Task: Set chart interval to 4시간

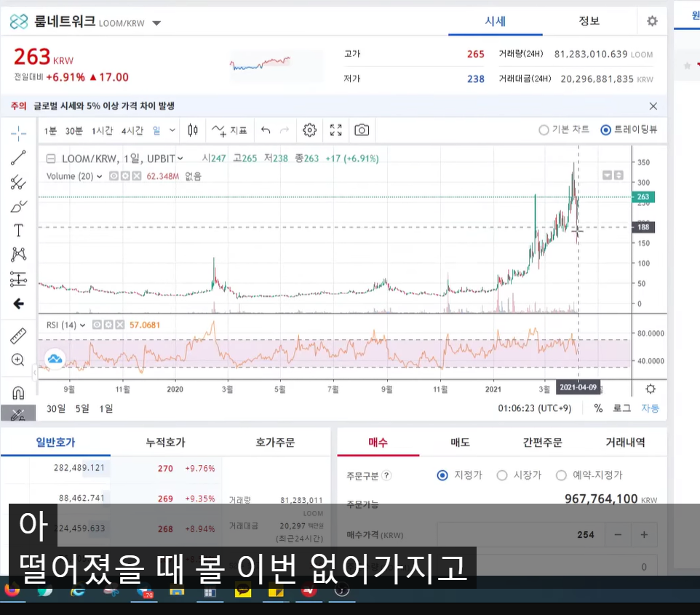Action: click(132, 130)
